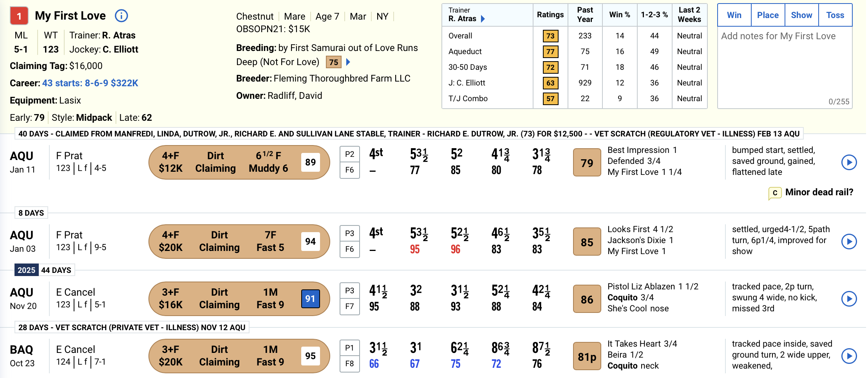The image size is (868, 378).
Task: Mark the horse as Win
Action: 734,15
